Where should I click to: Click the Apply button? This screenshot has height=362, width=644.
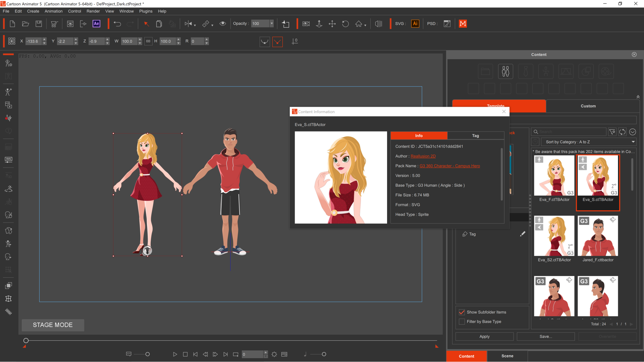[x=484, y=337]
